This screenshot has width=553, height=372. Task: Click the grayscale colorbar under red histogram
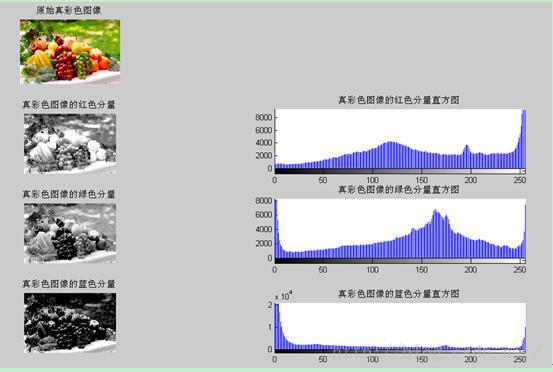coord(400,171)
